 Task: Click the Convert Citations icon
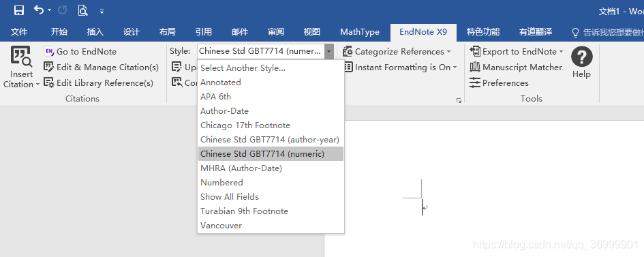pyautogui.click(x=177, y=82)
